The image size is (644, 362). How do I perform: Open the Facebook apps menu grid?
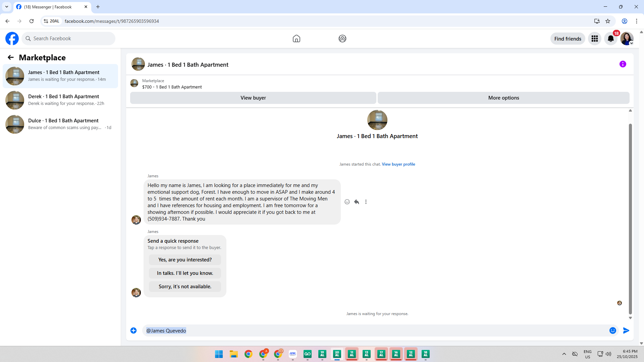coord(594,39)
